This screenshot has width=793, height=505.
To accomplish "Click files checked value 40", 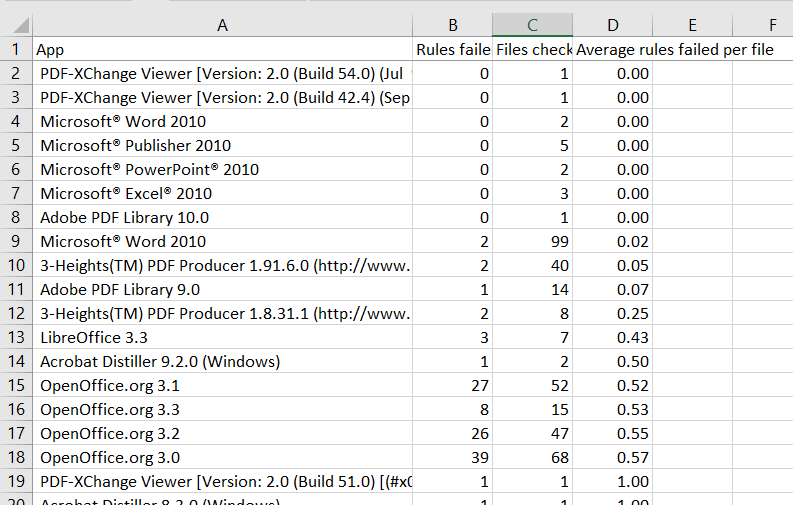I will [x=533, y=265].
